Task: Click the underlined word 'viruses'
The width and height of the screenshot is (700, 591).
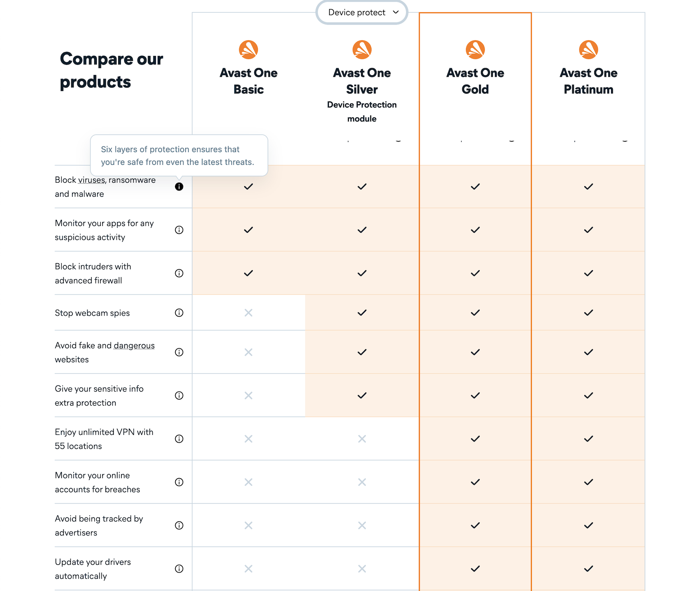Action: 92,180
